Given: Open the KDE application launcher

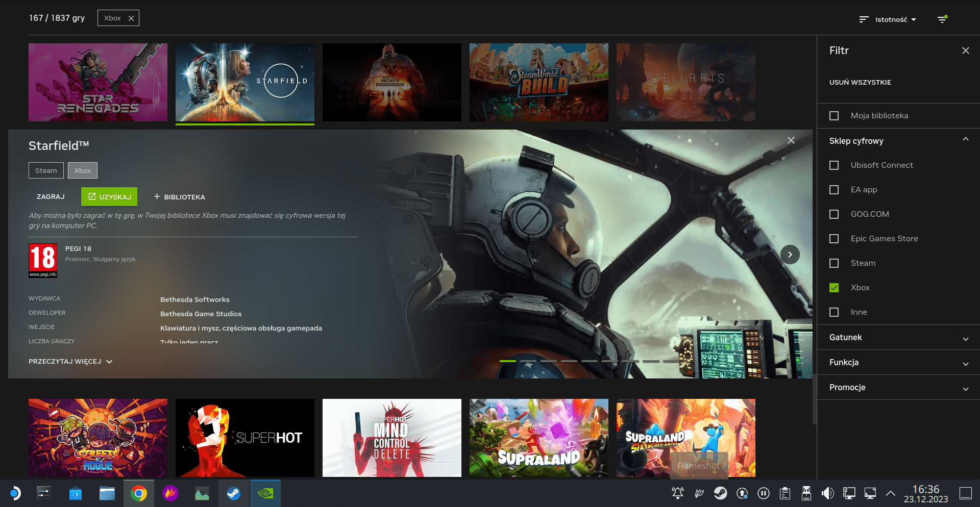Looking at the screenshot, I should click(x=15, y=493).
